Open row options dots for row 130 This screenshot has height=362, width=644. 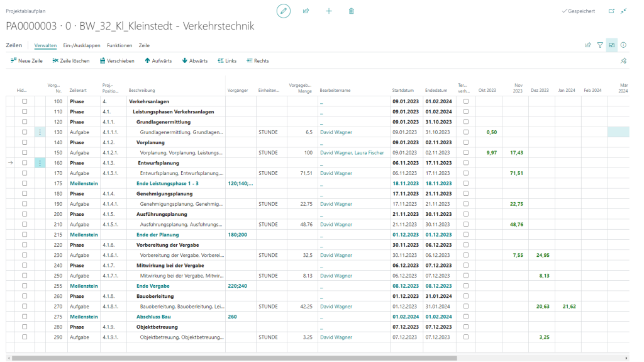pyautogui.click(x=40, y=132)
